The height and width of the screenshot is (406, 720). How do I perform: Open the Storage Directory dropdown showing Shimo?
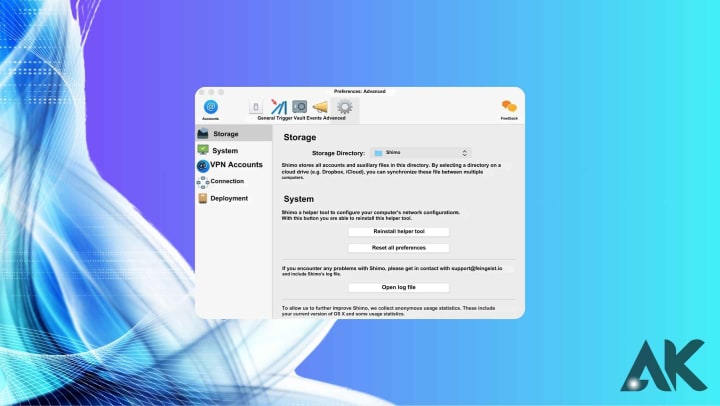(x=421, y=152)
